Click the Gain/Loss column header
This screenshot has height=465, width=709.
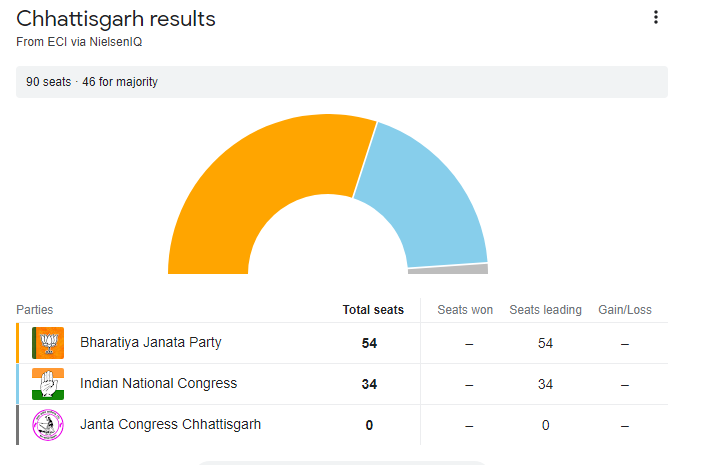(624, 310)
